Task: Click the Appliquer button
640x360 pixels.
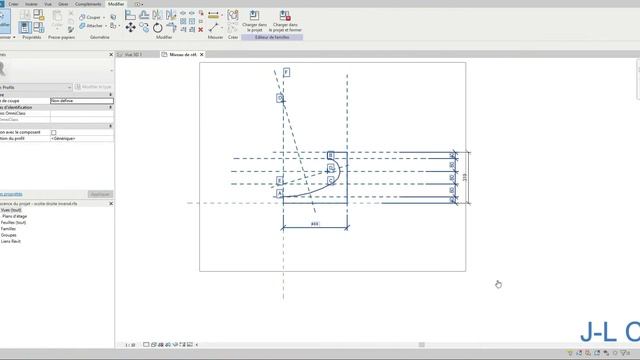Action: tap(100, 194)
